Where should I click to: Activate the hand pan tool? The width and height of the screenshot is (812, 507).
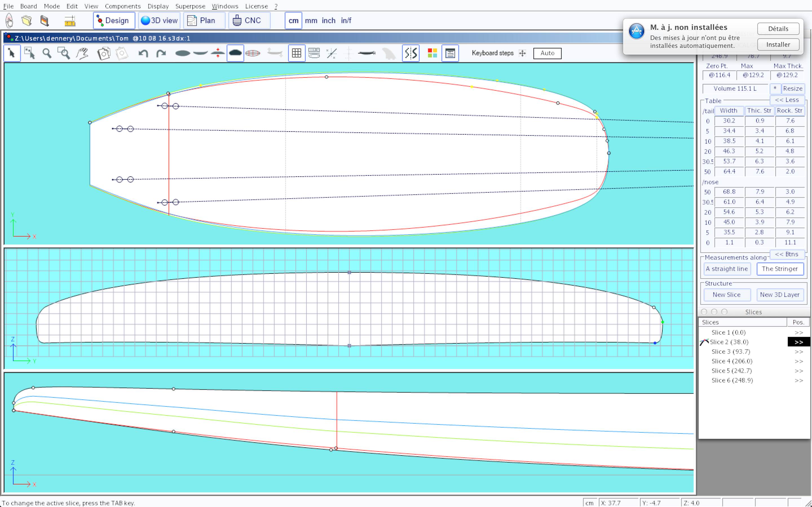(82, 53)
